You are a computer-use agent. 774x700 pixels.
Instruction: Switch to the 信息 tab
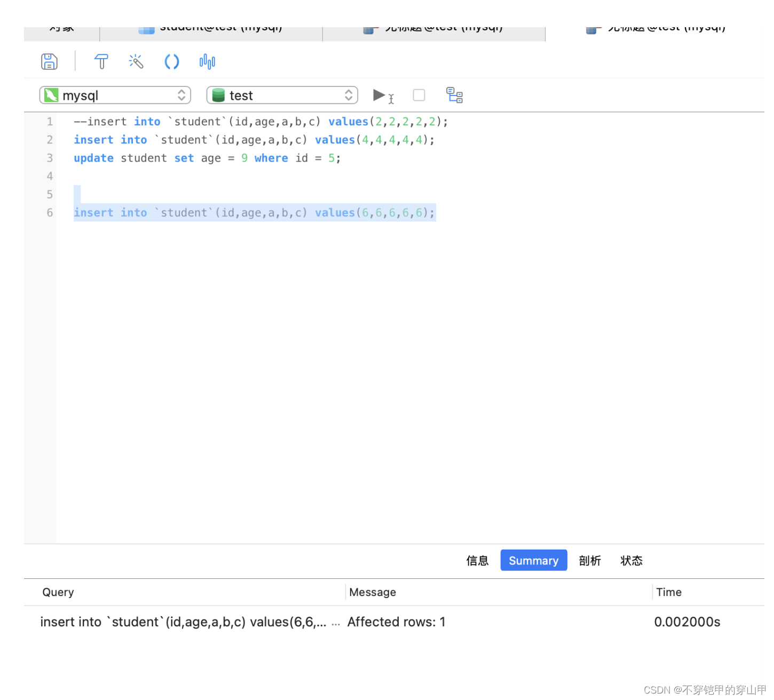click(477, 560)
